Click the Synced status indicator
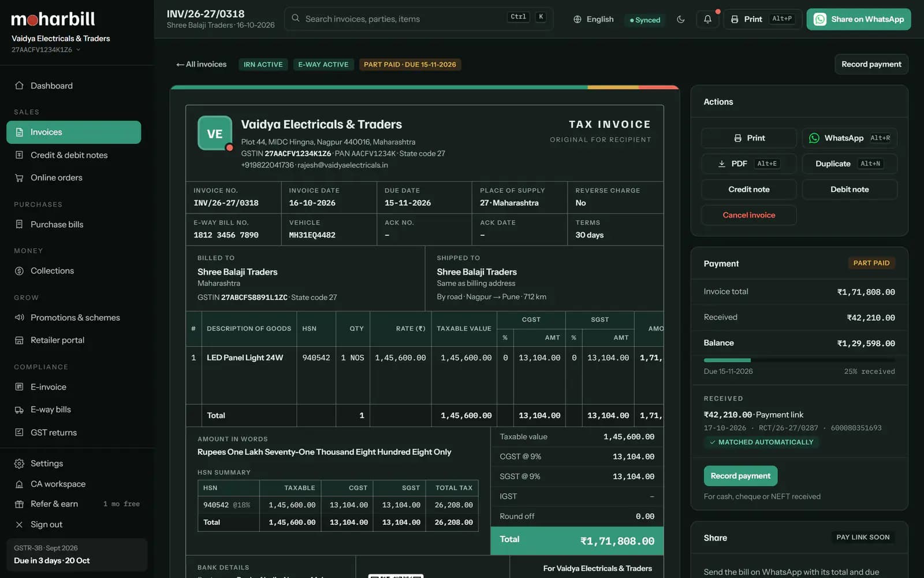 click(x=645, y=20)
